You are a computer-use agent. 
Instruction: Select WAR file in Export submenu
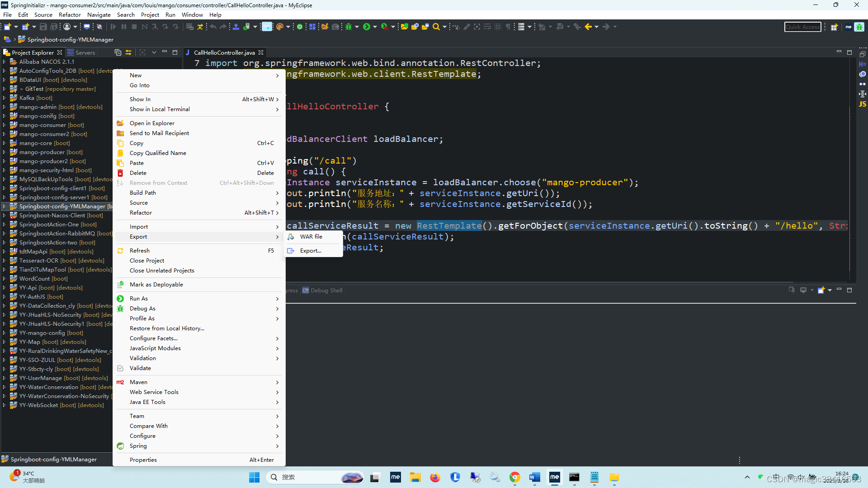pyautogui.click(x=311, y=236)
